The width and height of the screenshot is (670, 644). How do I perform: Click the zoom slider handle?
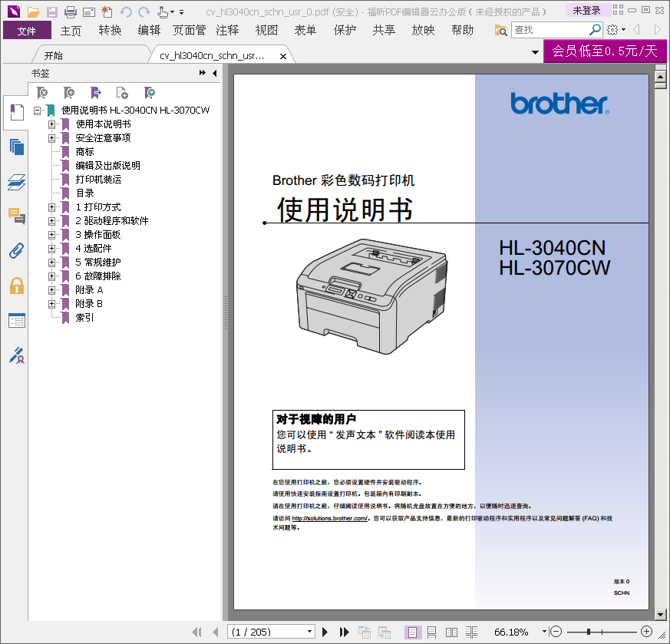[589, 632]
